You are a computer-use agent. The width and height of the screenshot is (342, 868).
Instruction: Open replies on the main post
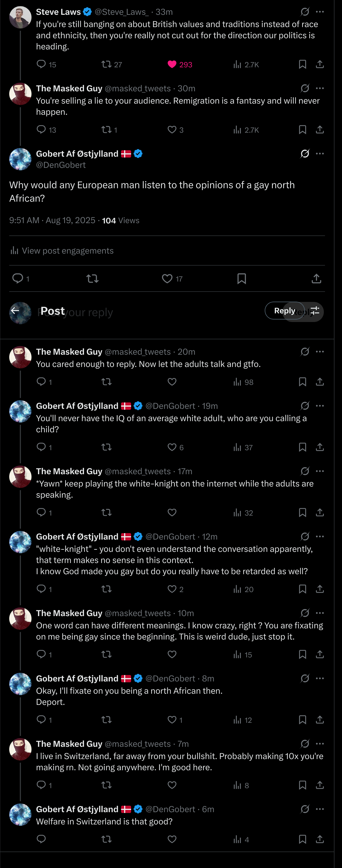pyautogui.click(x=18, y=279)
